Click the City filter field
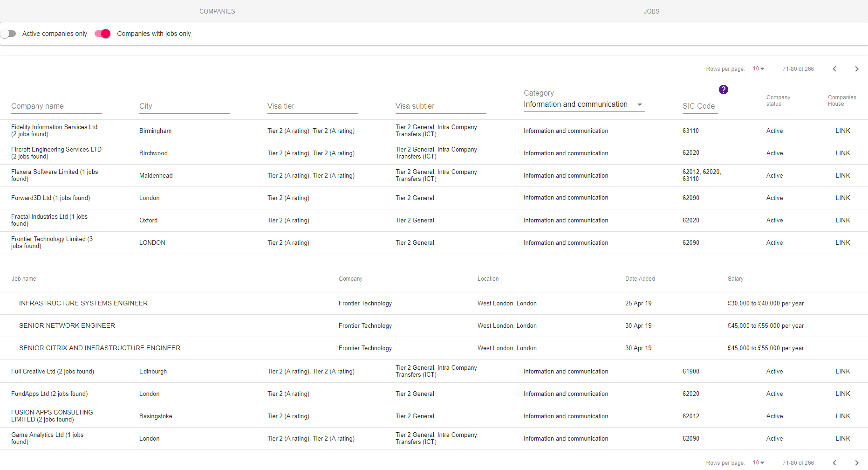The image size is (868, 470). [184, 106]
